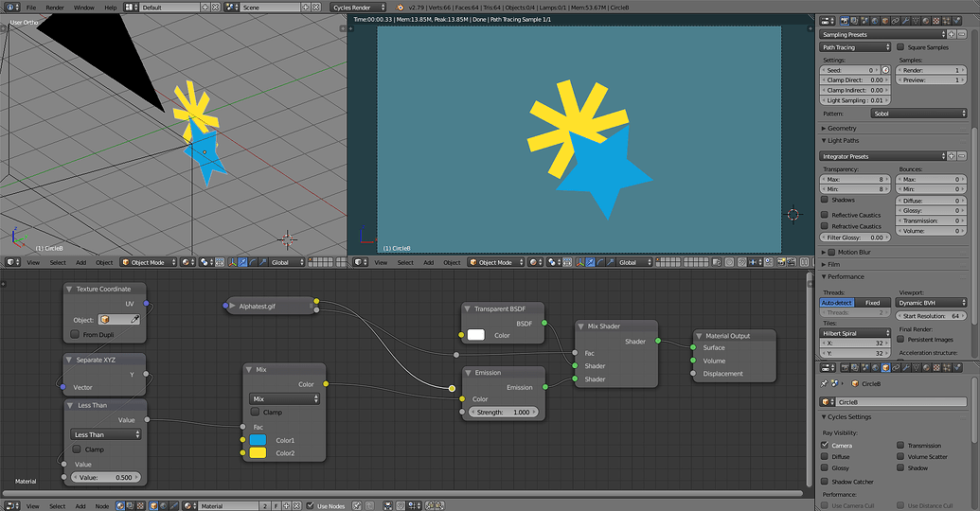Click white color swatch in Transparent BSDF
Image resolution: width=980 pixels, height=511 pixels.
[475, 335]
